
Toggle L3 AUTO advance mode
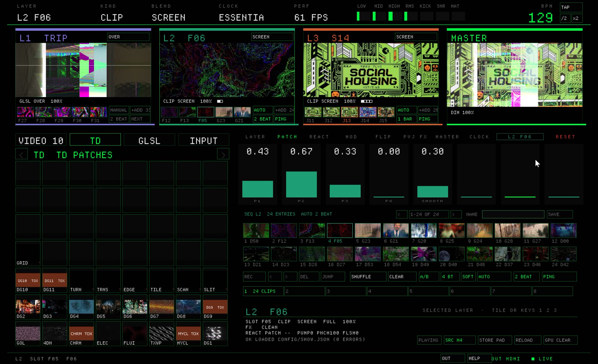coord(406,110)
